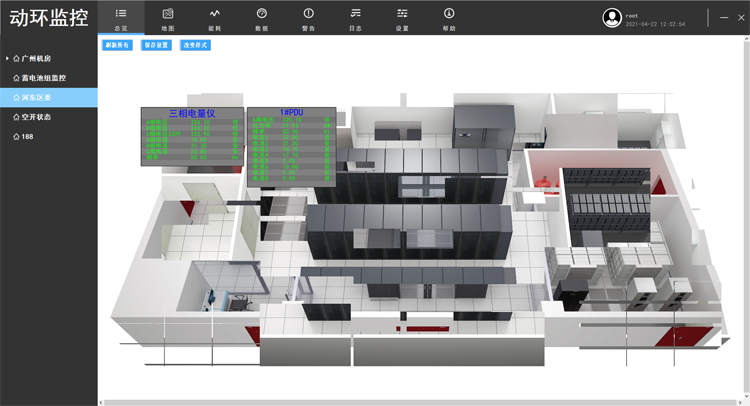The width and height of the screenshot is (750, 406).
Task: Click the 地图 map icon
Action: click(168, 13)
